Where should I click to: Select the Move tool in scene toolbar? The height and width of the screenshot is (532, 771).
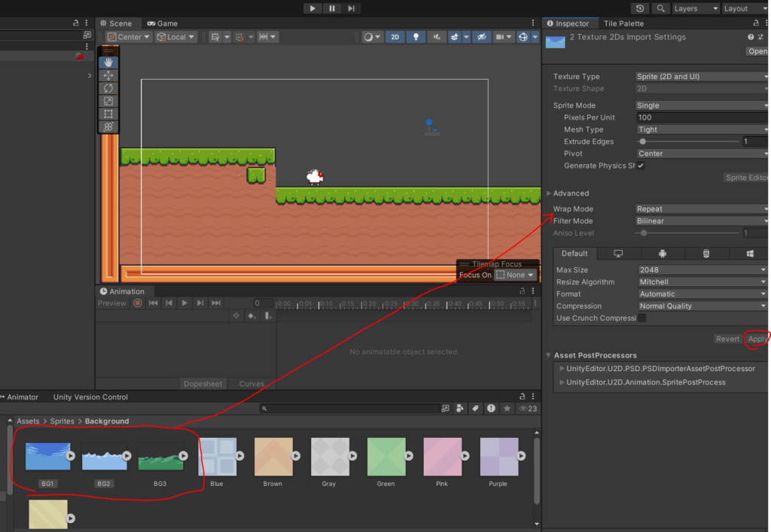(108, 75)
